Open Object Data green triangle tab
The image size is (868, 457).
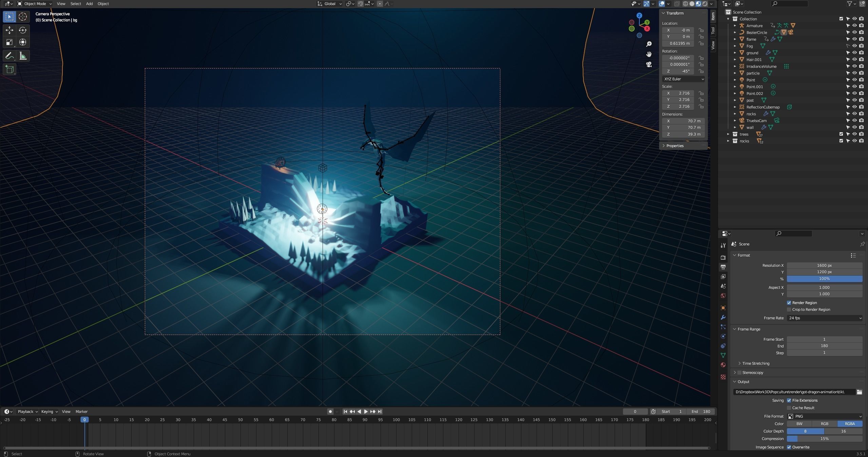click(723, 355)
